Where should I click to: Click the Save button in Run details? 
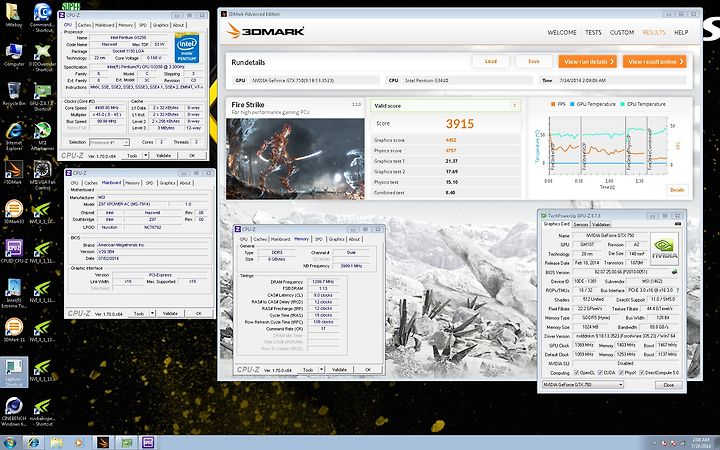[534, 62]
